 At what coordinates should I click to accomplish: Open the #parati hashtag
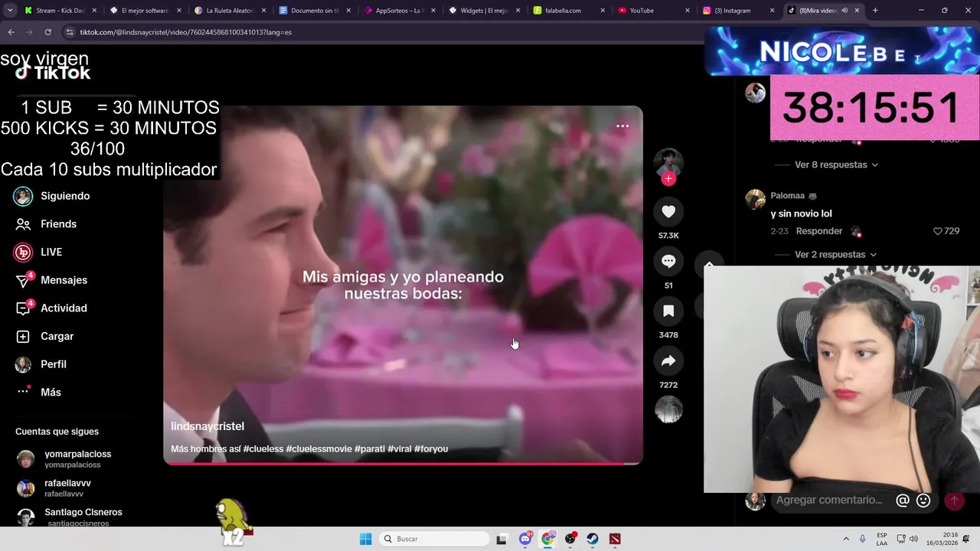(x=370, y=449)
